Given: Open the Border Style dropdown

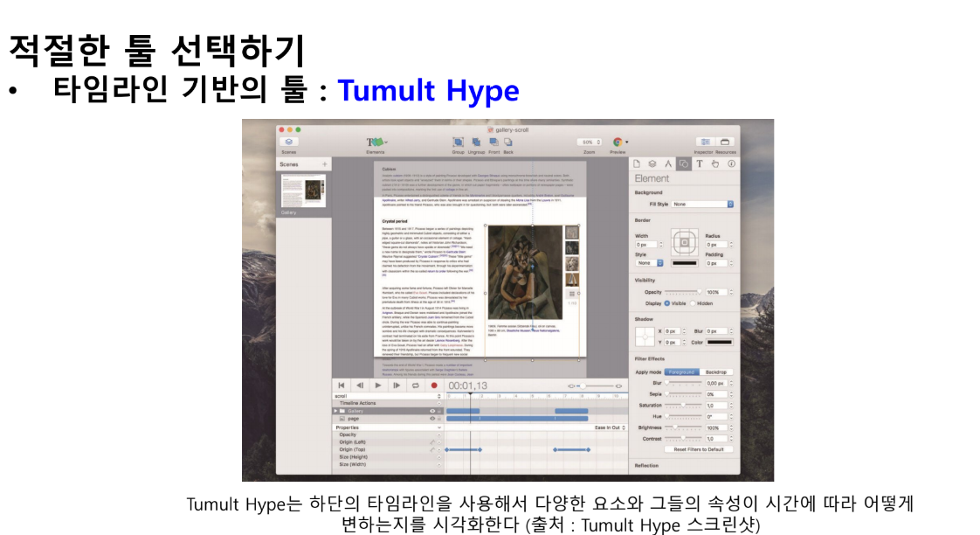Looking at the screenshot, I should 649,263.
